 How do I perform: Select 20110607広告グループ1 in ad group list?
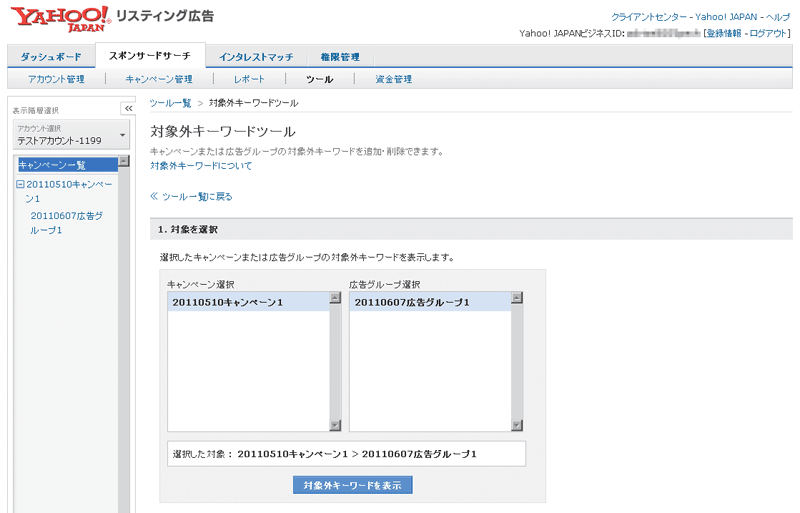coord(411,302)
